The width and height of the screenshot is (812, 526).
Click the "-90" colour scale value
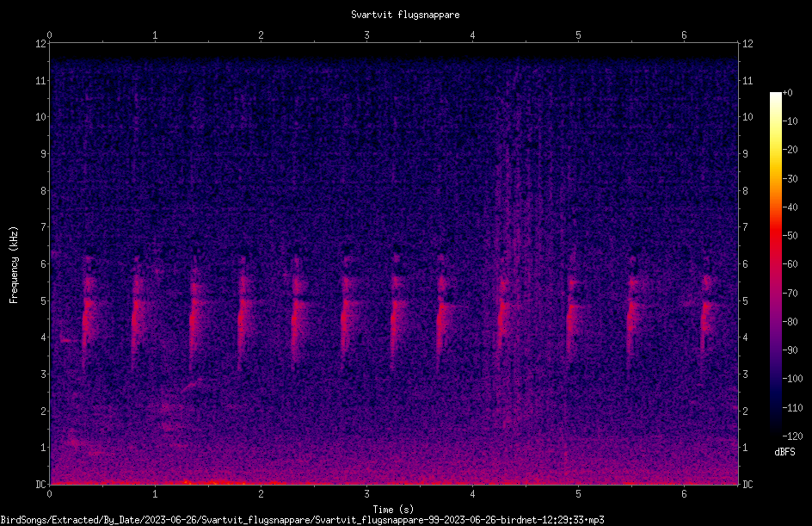click(x=790, y=350)
